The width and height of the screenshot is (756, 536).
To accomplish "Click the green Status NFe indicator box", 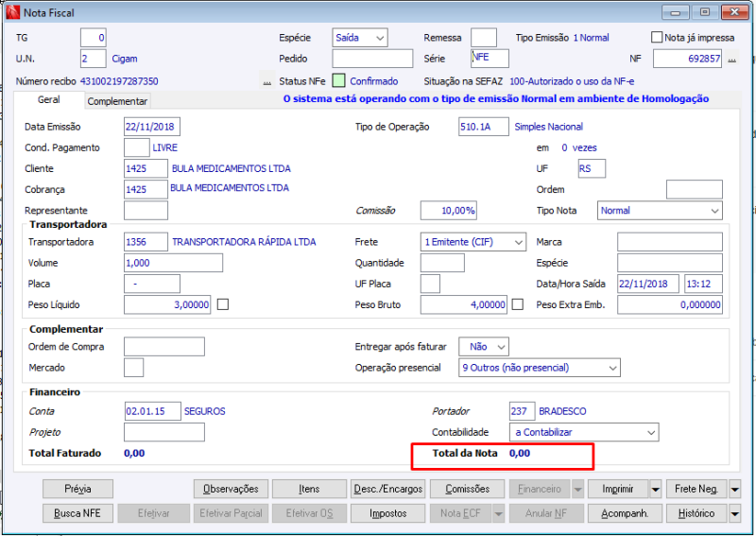I will (x=339, y=80).
